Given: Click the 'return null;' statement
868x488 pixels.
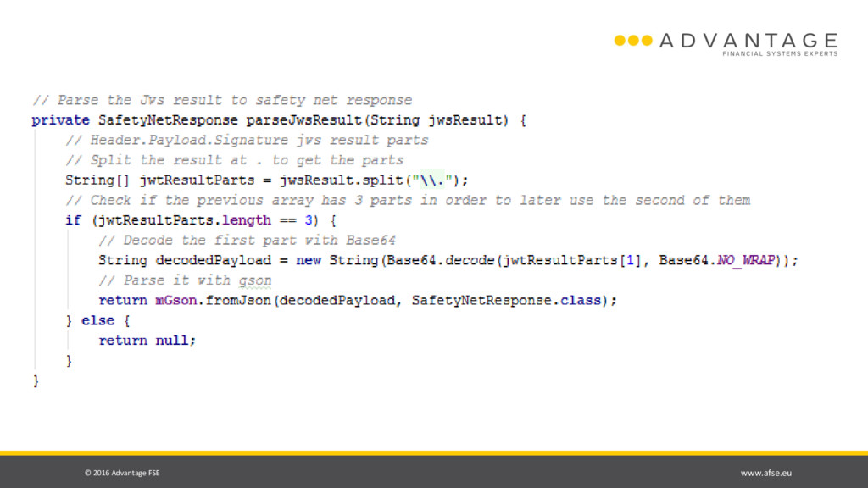Looking at the screenshot, I should pyautogui.click(x=147, y=341).
